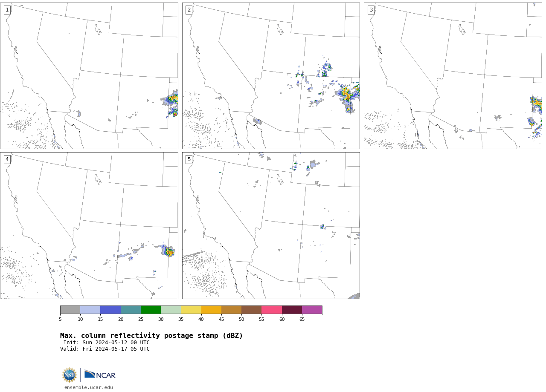Click the maroon 60-65 dBZ swatch
Image resolution: width=546 pixels, height=392 pixels.
(292, 310)
